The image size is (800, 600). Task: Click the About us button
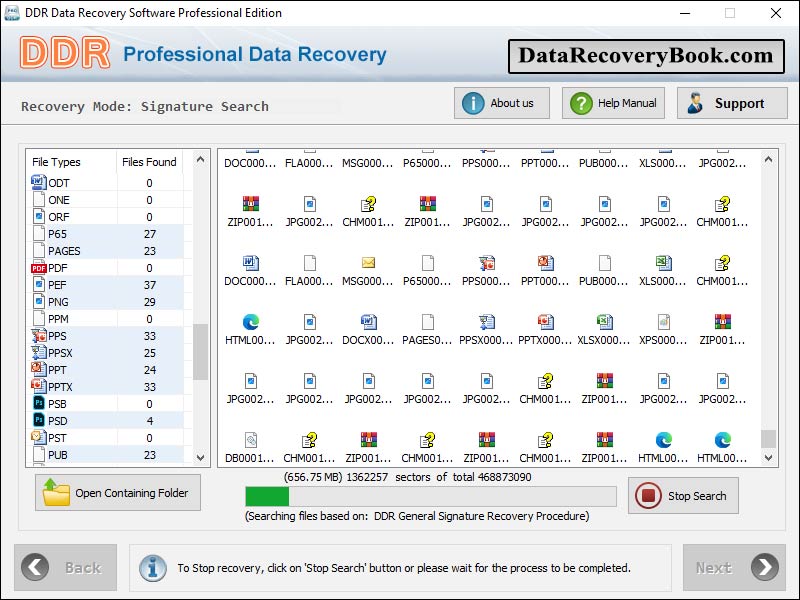(x=501, y=103)
